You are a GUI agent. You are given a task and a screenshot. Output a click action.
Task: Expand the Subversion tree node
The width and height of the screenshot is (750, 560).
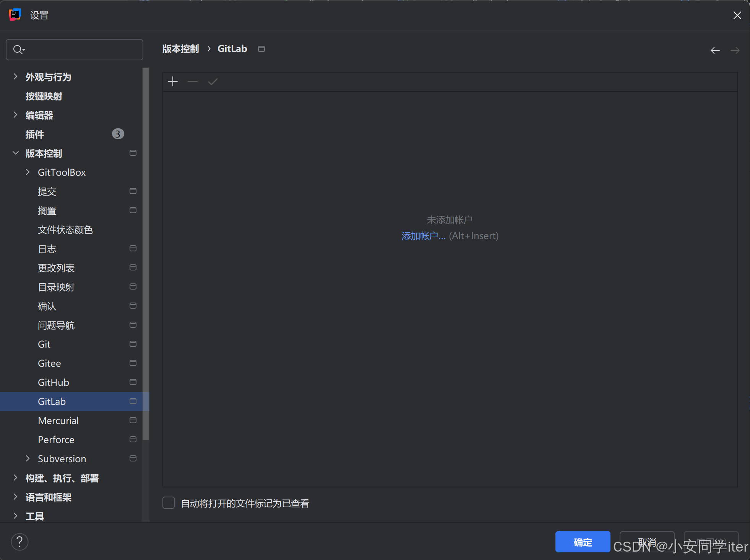coord(28,458)
